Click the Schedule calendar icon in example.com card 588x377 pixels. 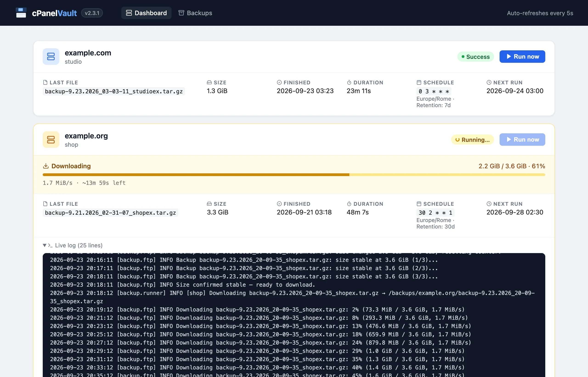tap(419, 83)
